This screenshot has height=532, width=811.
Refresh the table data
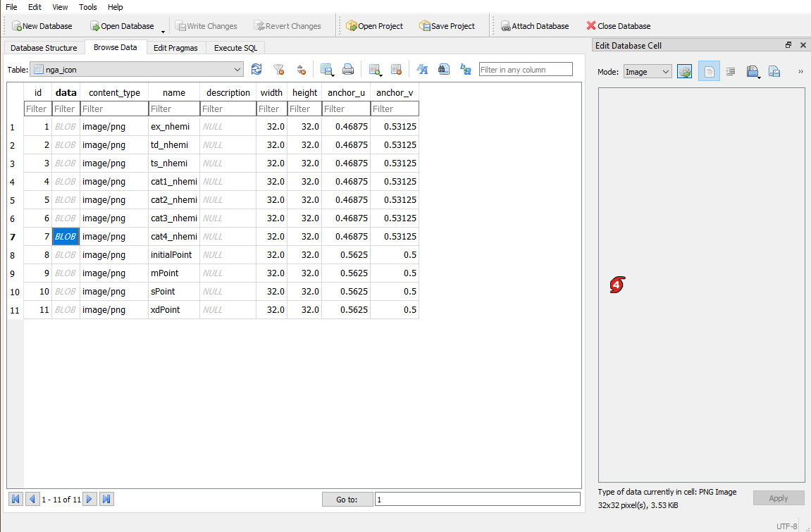256,69
